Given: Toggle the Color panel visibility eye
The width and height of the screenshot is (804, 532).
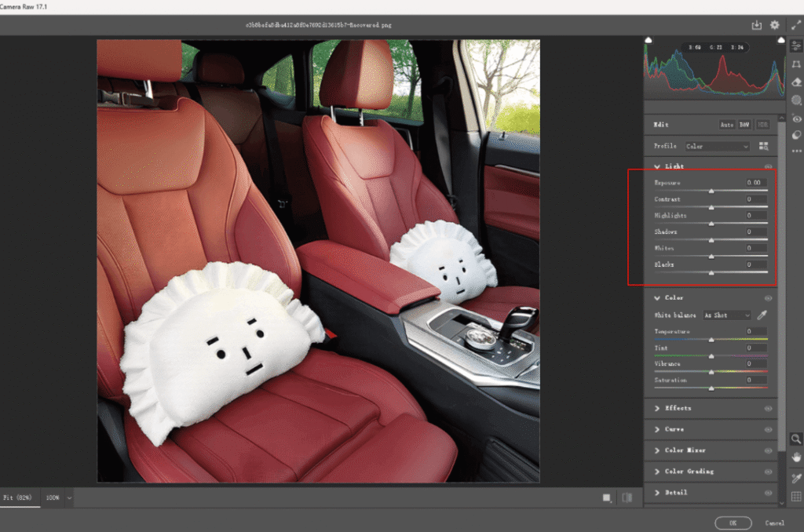Looking at the screenshot, I should 769,297.
